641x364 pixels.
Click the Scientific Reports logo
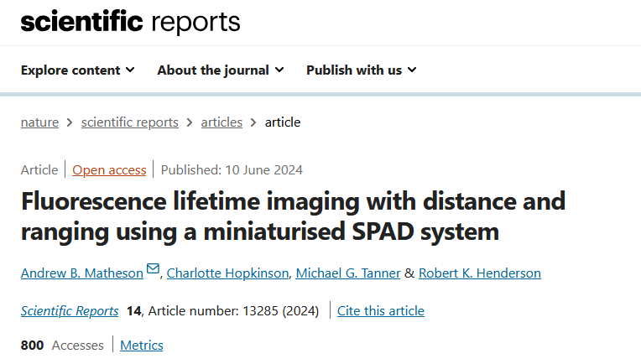(130, 22)
